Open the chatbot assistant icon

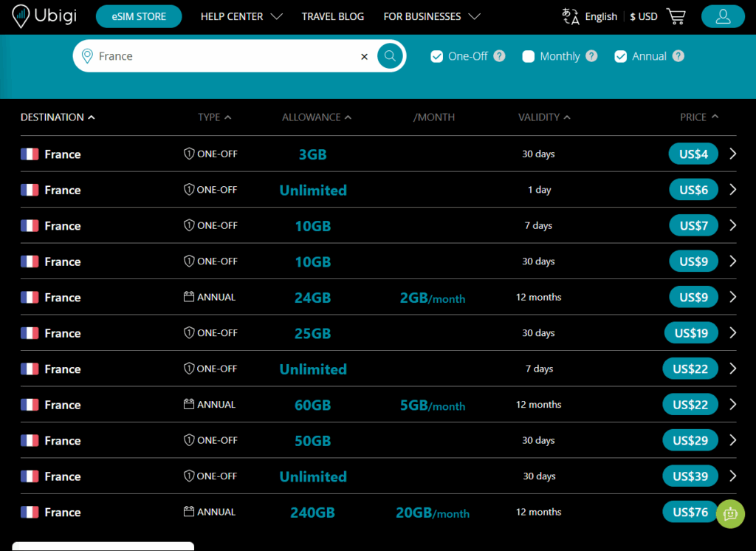point(730,514)
